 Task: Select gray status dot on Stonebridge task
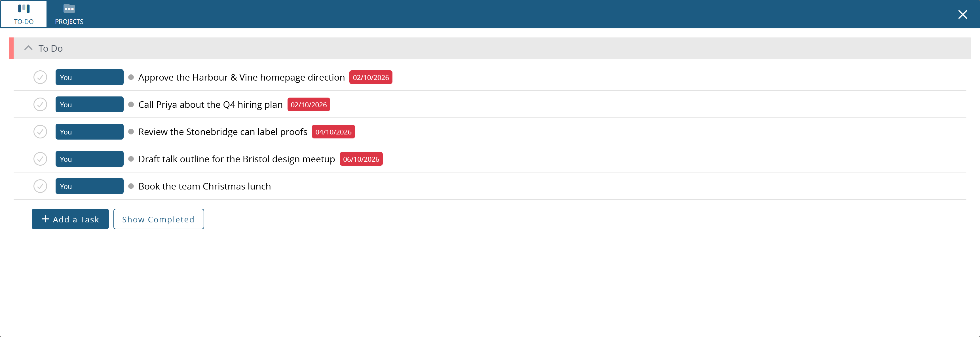(131, 132)
